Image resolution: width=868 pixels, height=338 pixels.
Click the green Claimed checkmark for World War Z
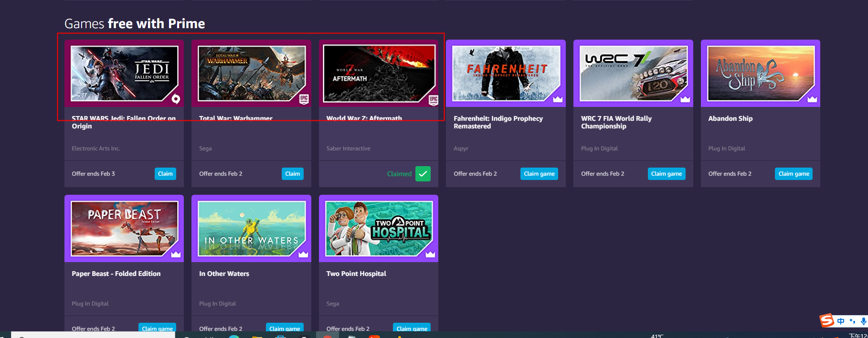(x=423, y=174)
